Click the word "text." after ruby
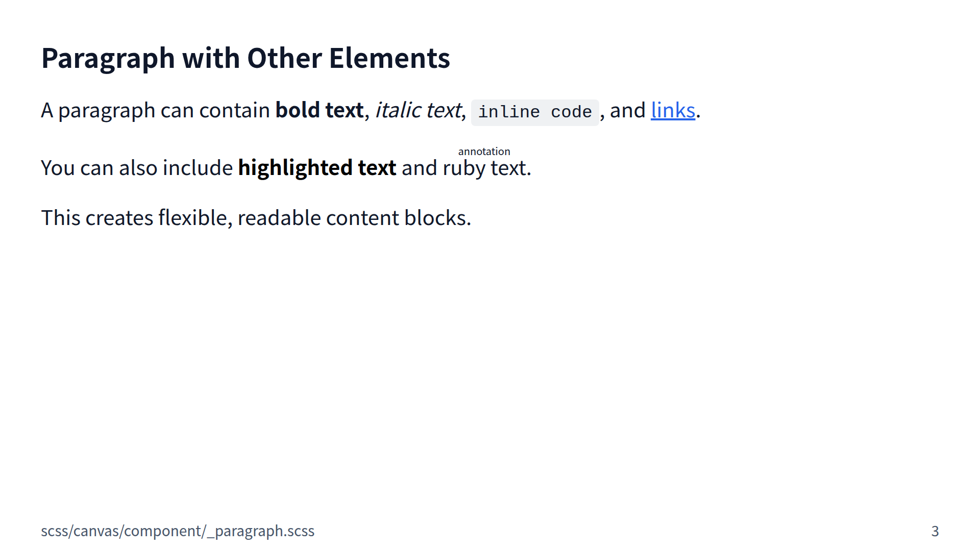The height and width of the screenshot is (551, 980). click(x=511, y=168)
